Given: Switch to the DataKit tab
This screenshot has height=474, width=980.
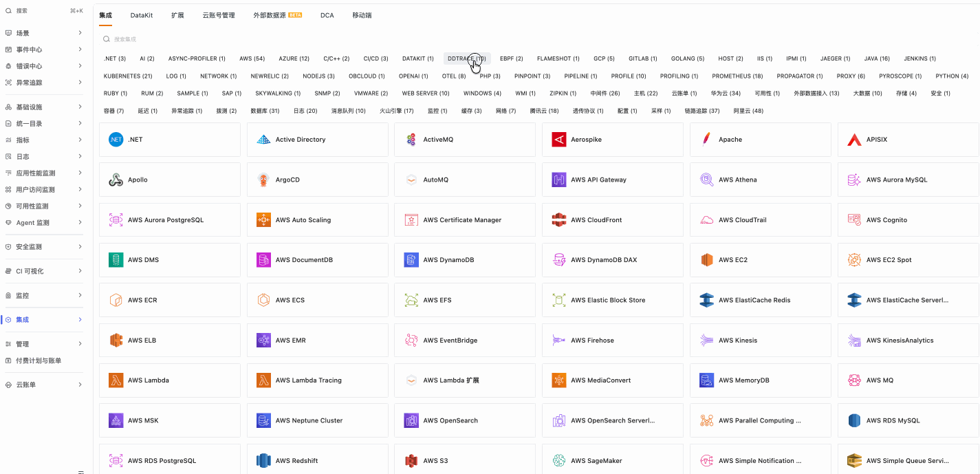Looking at the screenshot, I should 142,15.
